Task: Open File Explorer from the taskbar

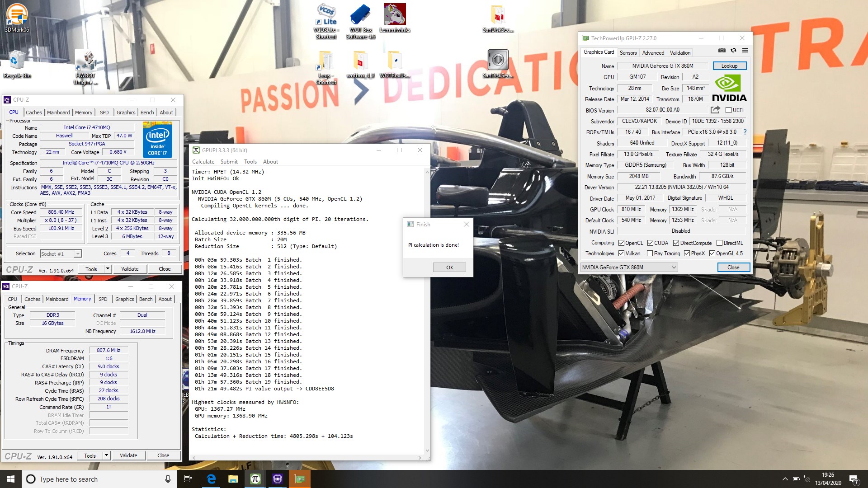Action: click(x=233, y=479)
